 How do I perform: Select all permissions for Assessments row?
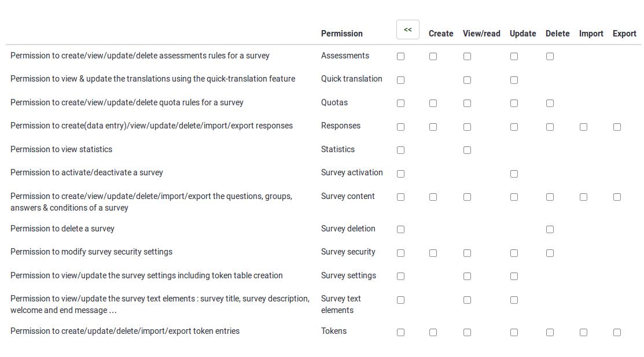click(400, 57)
